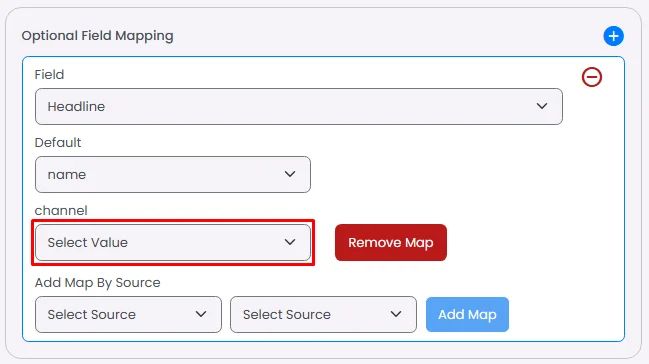Open the first Select Source dropdown
Viewport: 649px width, 364px height.
[x=128, y=314]
